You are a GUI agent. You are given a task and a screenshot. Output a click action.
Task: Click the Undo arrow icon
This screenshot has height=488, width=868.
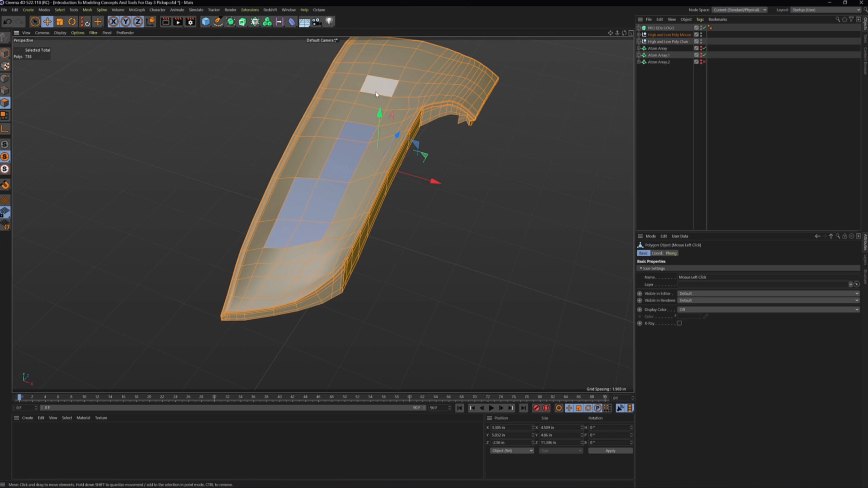[x=7, y=22]
